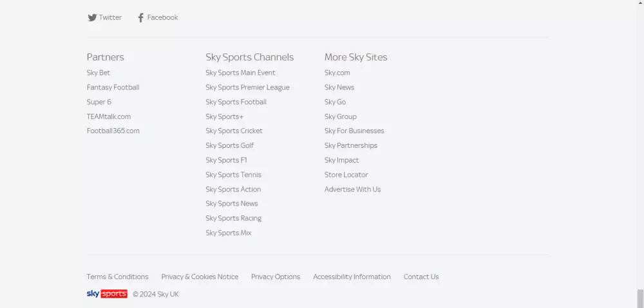Open the Sky Go link
Image resolution: width=644 pixels, height=308 pixels.
[x=335, y=102]
